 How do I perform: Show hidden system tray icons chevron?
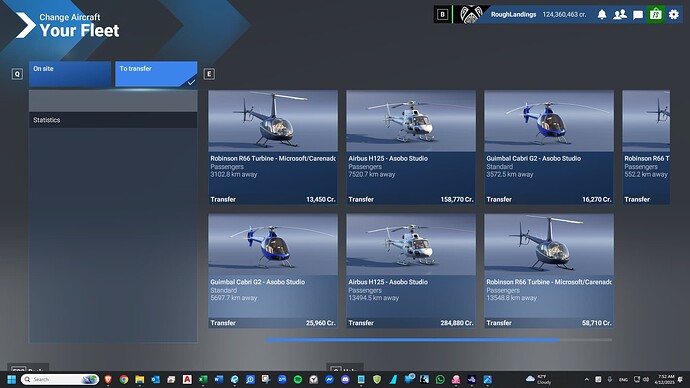pyautogui.click(x=587, y=379)
